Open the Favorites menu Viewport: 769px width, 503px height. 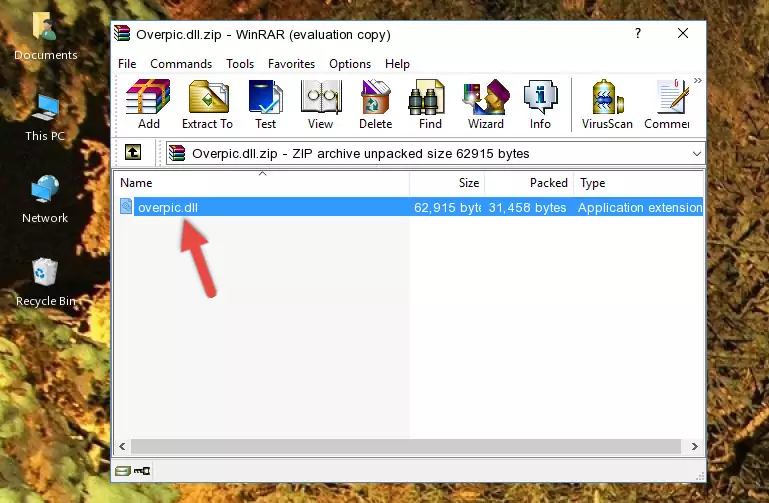[x=291, y=64]
